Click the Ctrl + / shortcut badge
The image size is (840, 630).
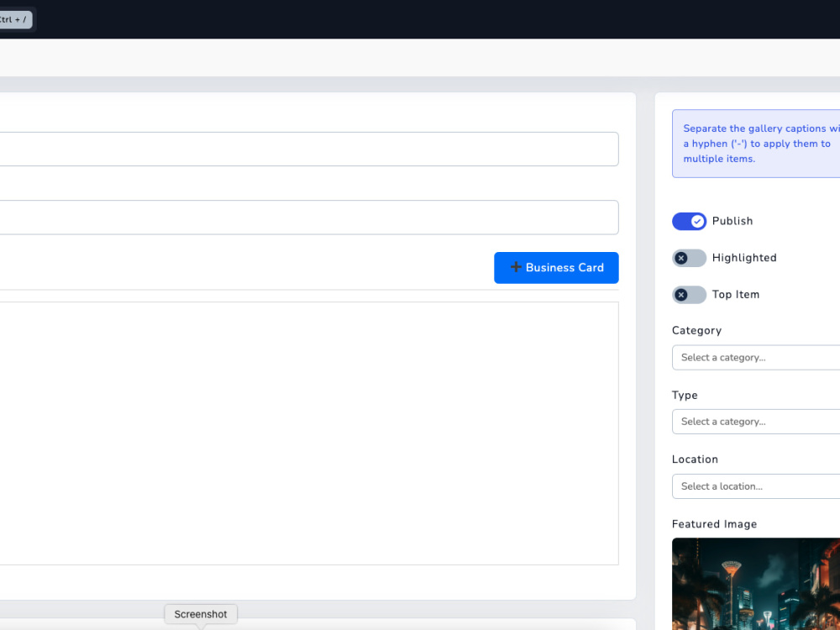[14, 20]
